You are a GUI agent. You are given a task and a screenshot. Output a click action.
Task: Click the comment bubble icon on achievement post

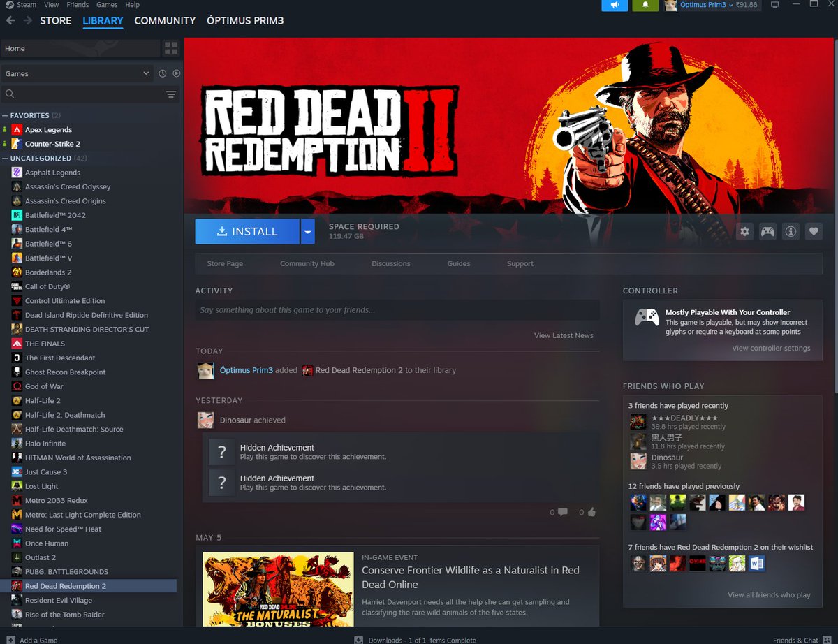click(563, 512)
